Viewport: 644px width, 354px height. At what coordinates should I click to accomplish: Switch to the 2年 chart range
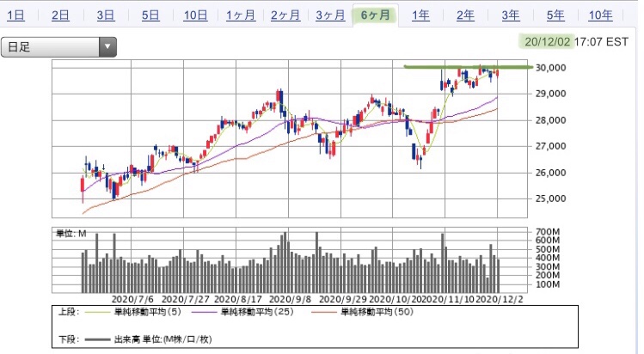coord(465,15)
